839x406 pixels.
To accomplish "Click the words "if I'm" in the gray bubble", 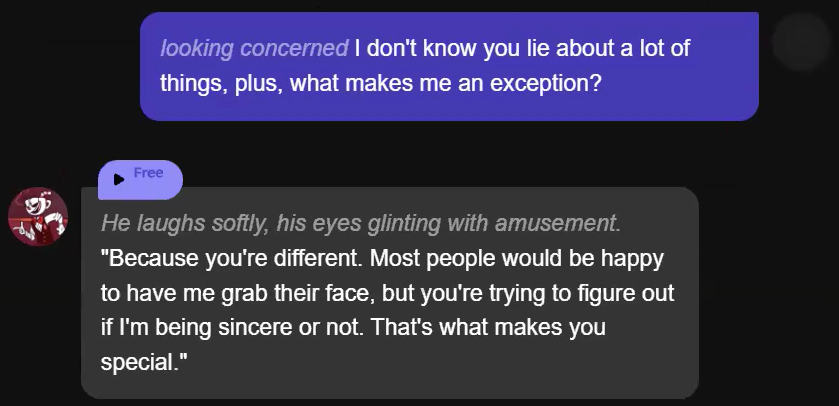I will [x=125, y=327].
